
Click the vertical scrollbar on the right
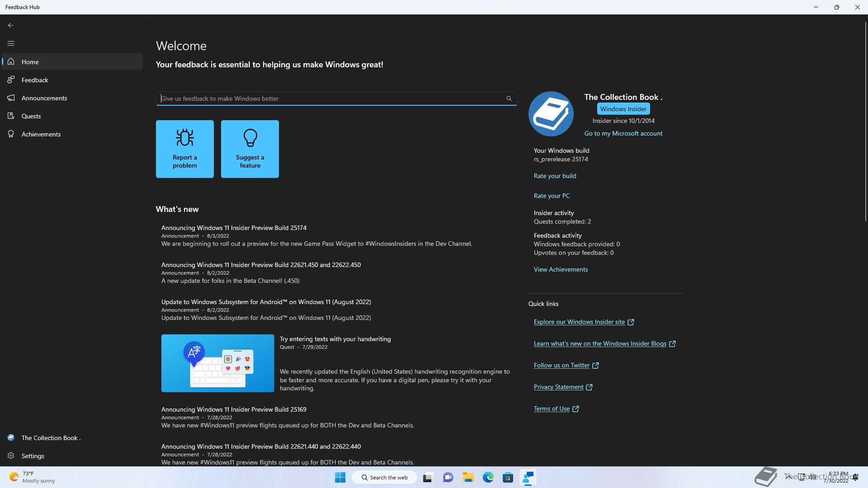click(865, 122)
